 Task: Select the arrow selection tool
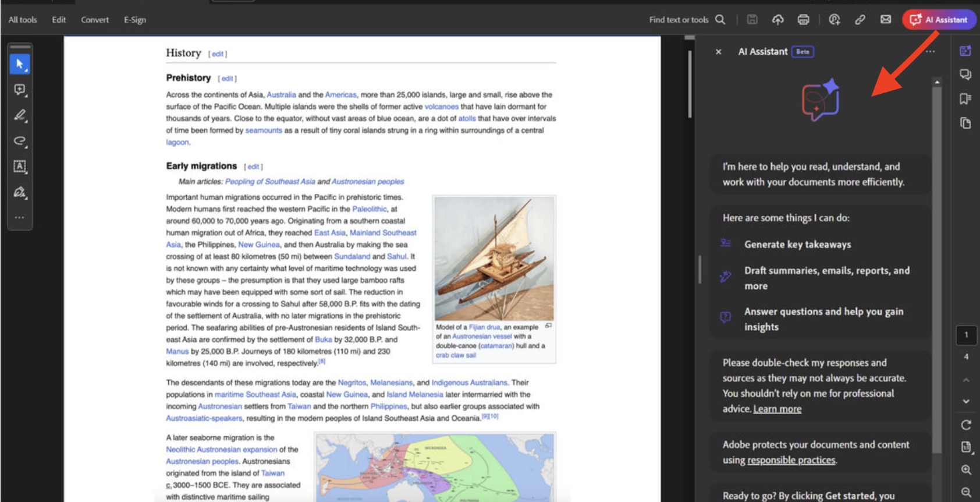(x=20, y=64)
